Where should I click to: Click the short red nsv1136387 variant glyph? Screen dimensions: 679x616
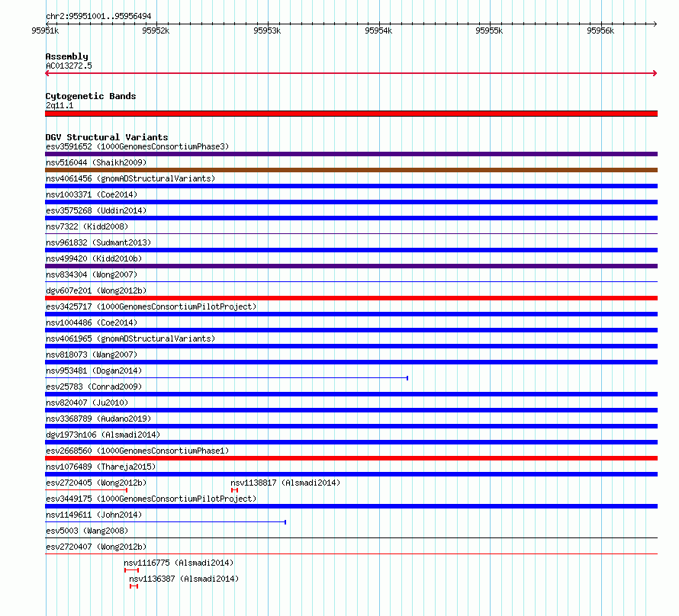point(134,586)
